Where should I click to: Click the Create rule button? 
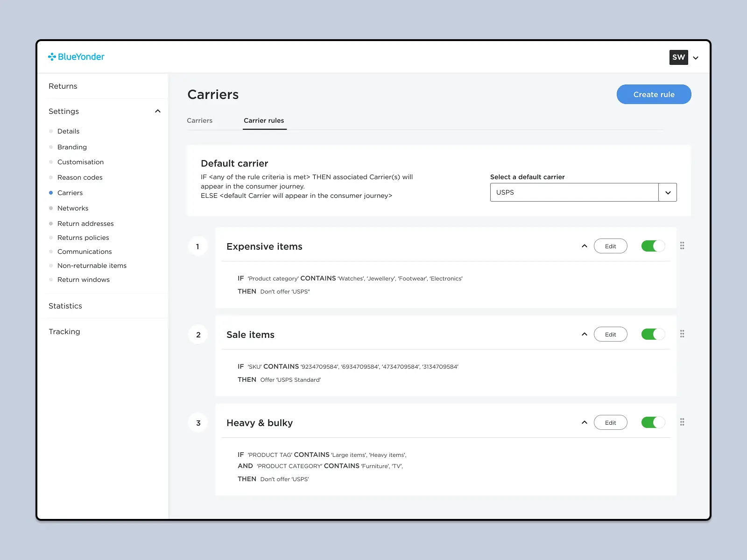654,94
